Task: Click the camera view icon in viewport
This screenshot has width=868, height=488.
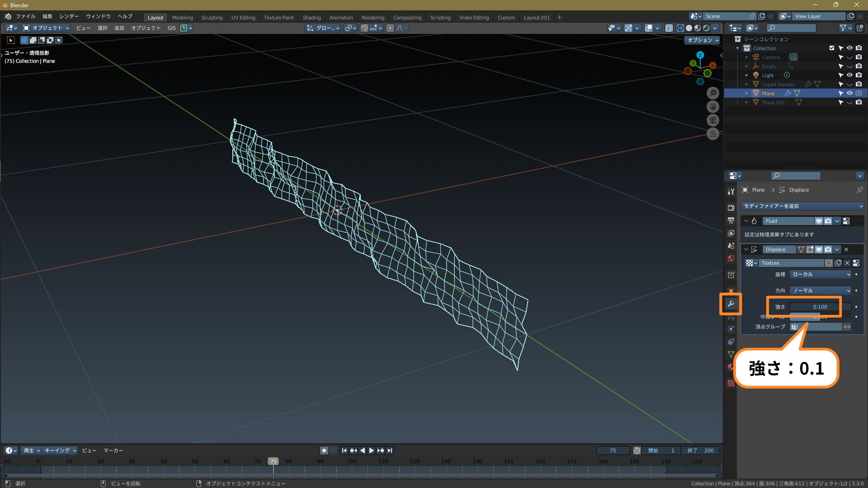Action: (713, 120)
